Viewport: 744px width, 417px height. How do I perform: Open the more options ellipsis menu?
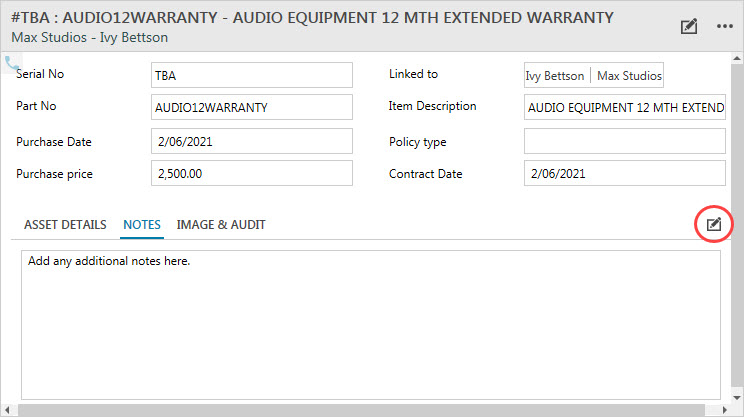[725, 27]
